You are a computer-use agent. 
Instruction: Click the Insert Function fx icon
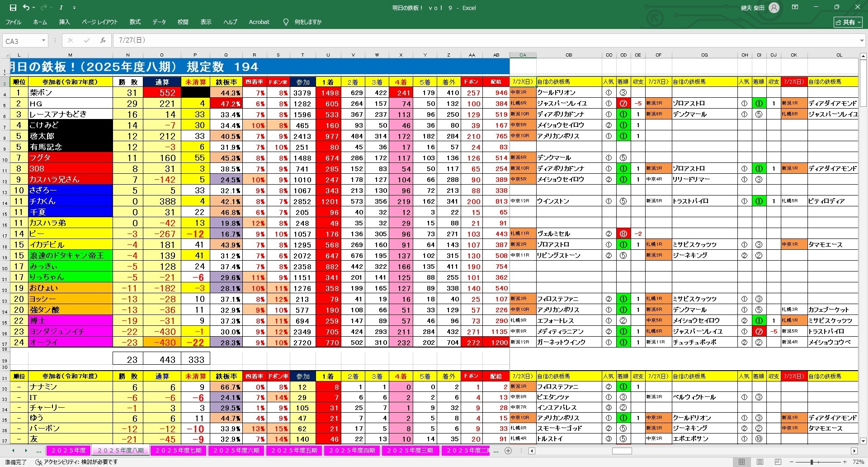(103, 40)
